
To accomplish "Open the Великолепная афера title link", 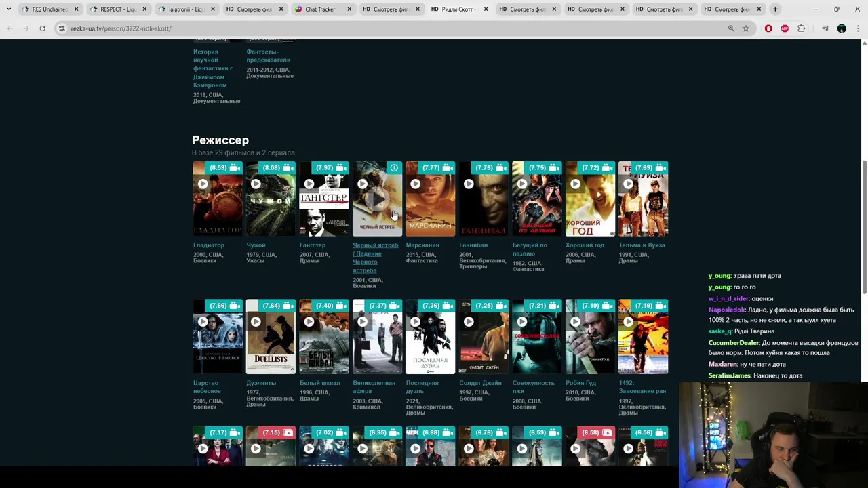I will click(x=374, y=387).
